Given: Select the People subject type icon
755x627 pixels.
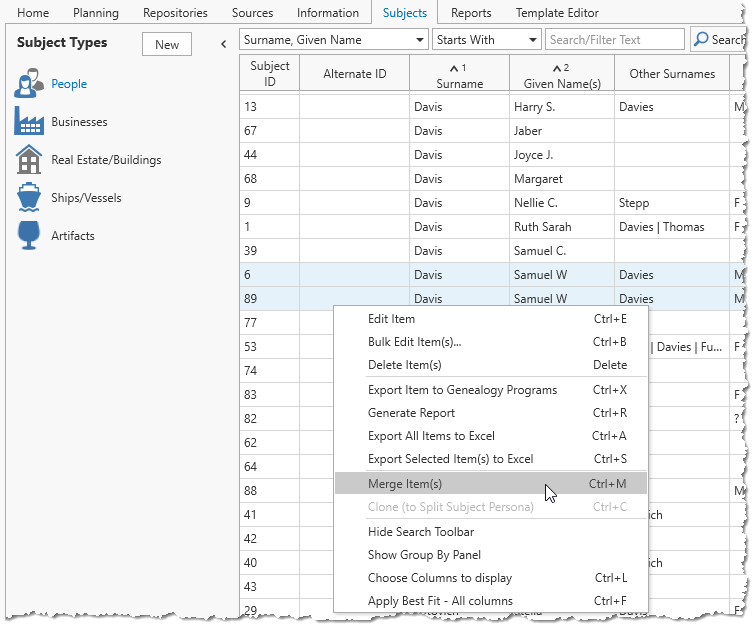Looking at the screenshot, I should pos(29,84).
